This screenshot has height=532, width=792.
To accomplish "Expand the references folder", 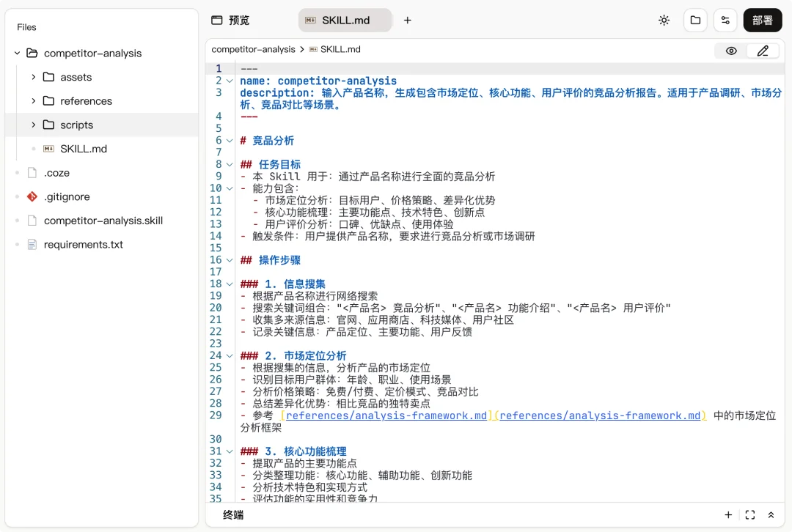I will (x=34, y=101).
